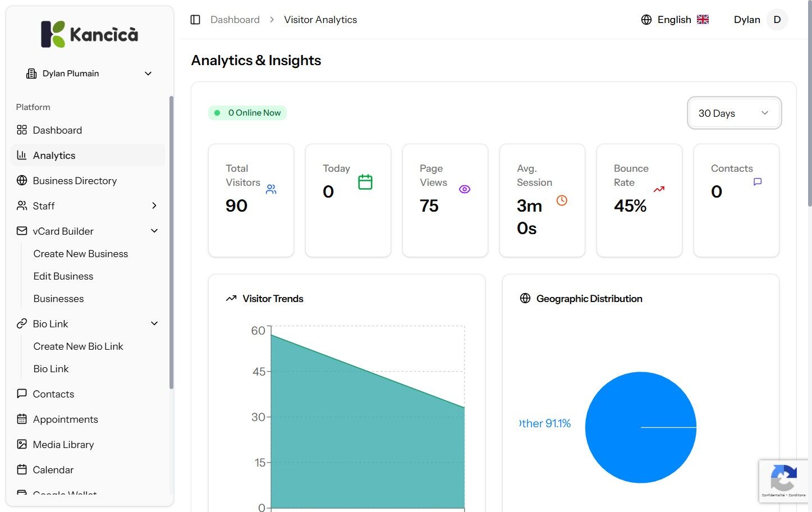
Task: Open the Dylan user avatar
Action: point(777,20)
